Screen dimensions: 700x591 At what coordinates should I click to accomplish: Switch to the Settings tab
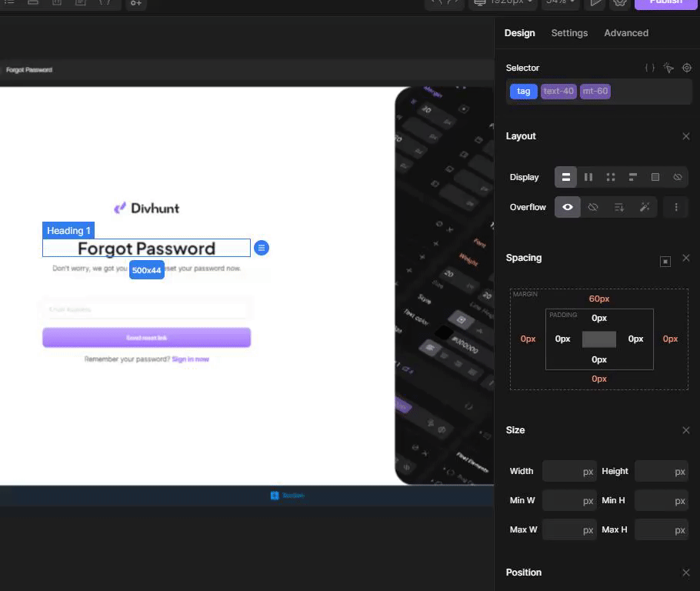tap(569, 33)
